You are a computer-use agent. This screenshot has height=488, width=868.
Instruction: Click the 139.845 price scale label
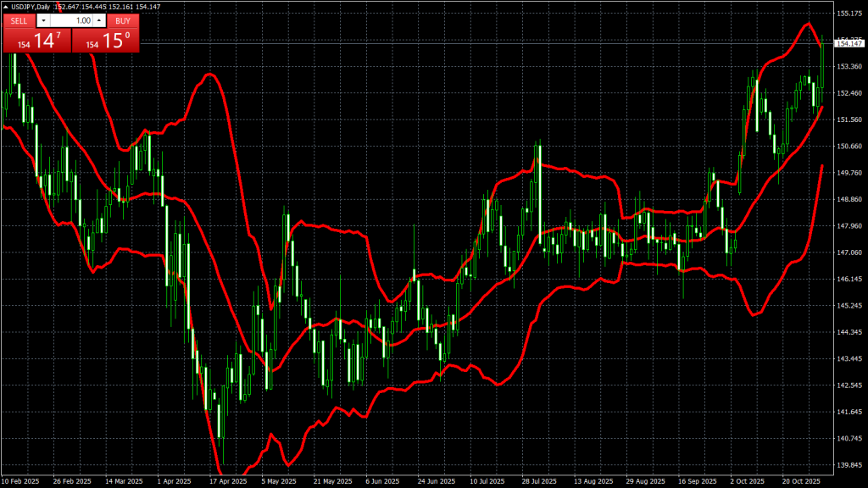[x=849, y=465]
